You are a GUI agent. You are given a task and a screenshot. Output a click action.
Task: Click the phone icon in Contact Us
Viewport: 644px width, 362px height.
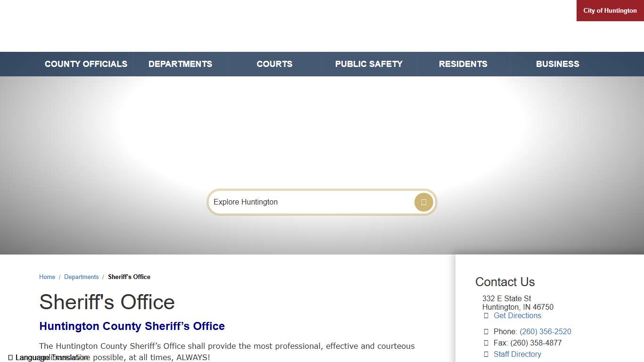(486, 331)
